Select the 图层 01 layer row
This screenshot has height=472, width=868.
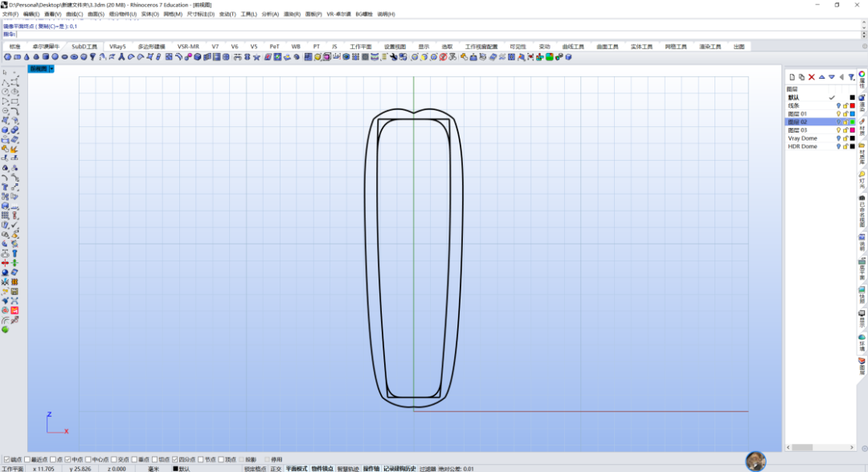click(x=821, y=114)
